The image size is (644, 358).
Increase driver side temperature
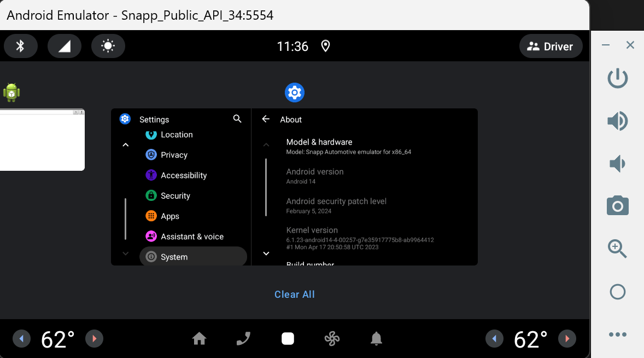[x=94, y=339]
